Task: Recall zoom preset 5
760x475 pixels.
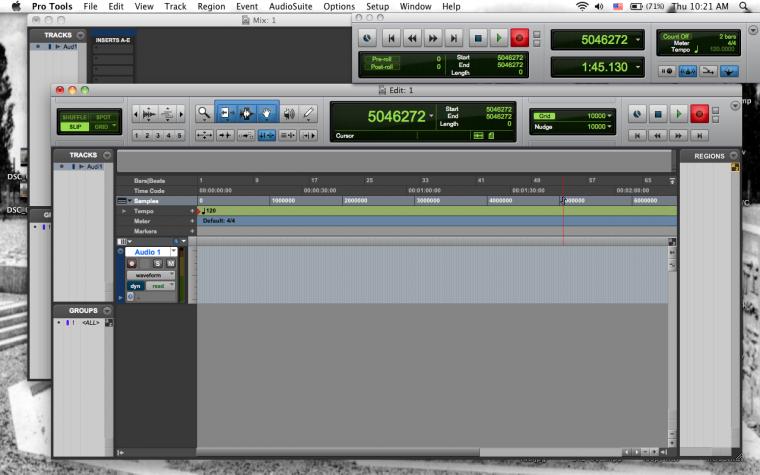Action: [x=179, y=136]
